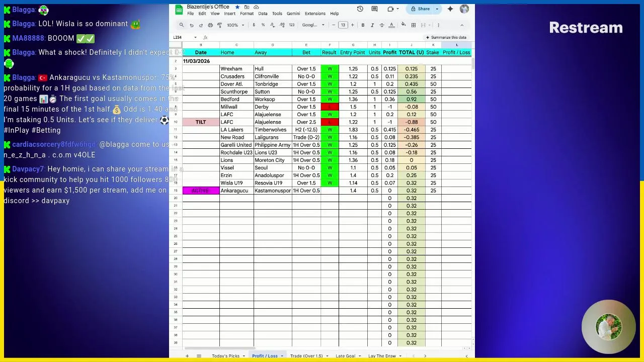Open the Gemini menu
The image size is (644, 362).
(293, 14)
